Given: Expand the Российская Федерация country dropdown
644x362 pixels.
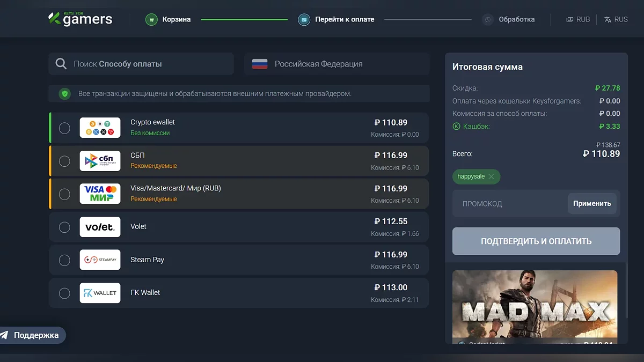Looking at the screenshot, I should coord(336,64).
